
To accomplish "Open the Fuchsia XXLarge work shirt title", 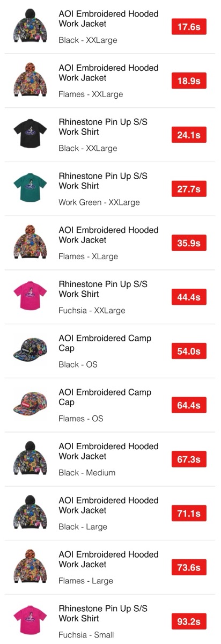I will 103,289.
